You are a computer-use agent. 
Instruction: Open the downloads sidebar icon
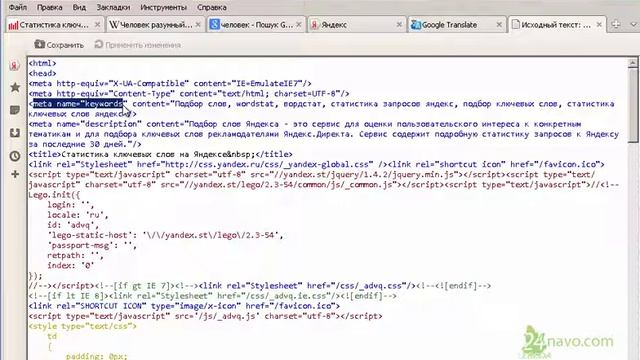(15, 133)
